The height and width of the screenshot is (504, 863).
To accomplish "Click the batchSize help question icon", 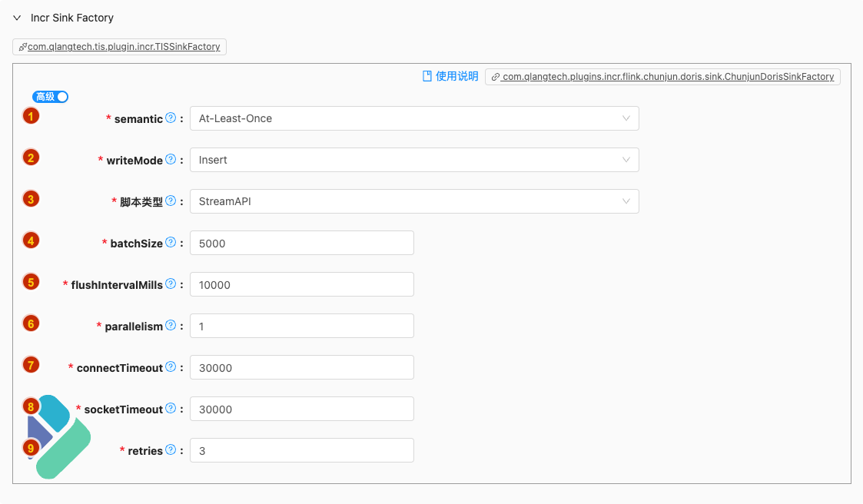I will (x=171, y=243).
